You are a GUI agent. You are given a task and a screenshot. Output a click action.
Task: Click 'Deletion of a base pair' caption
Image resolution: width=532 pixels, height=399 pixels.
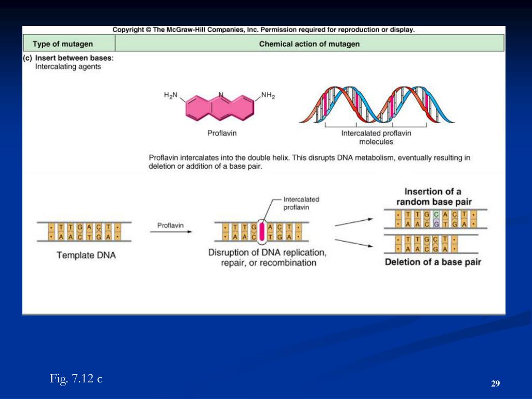pyautogui.click(x=433, y=262)
